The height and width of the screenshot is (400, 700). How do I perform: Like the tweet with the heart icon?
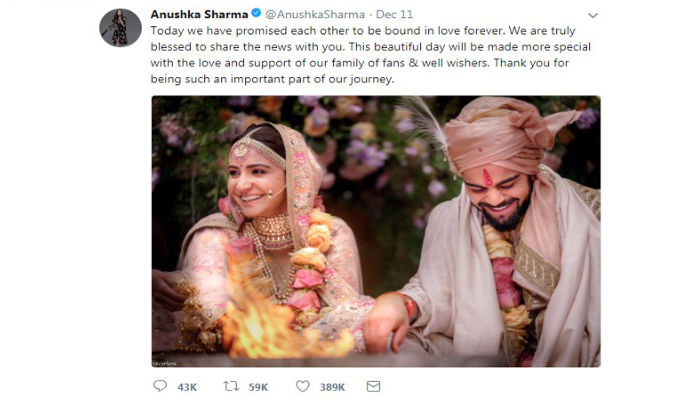point(303,386)
